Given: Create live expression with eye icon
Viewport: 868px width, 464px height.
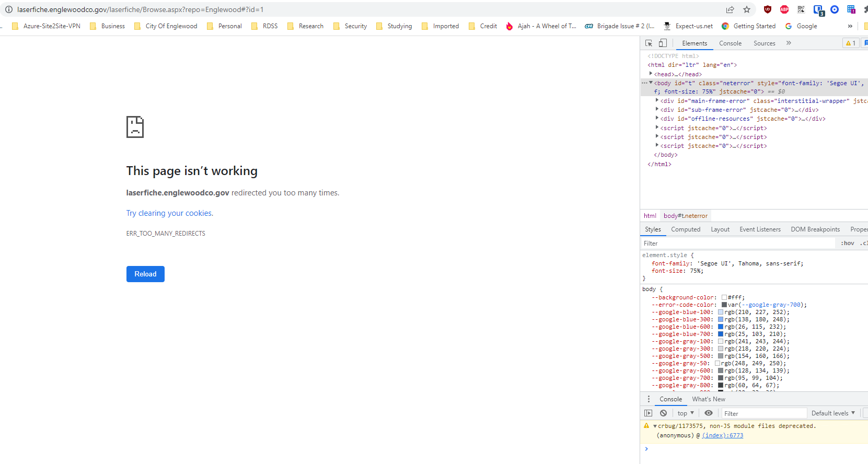Looking at the screenshot, I should (x=709, y=413).
